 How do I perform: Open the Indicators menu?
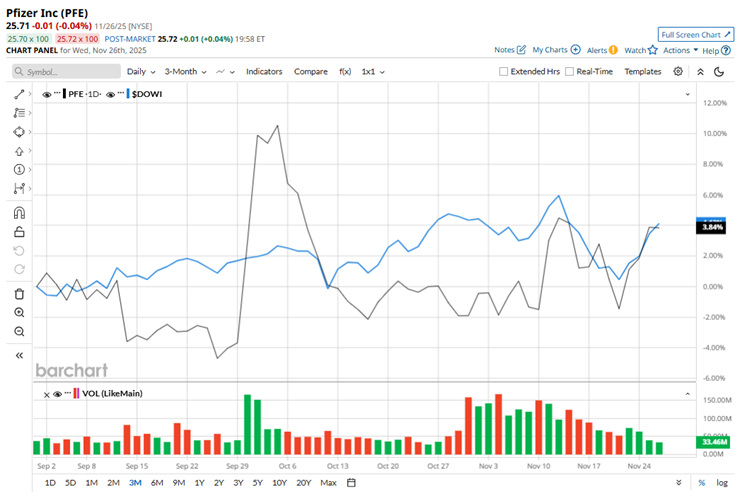[x=264, y=71]
